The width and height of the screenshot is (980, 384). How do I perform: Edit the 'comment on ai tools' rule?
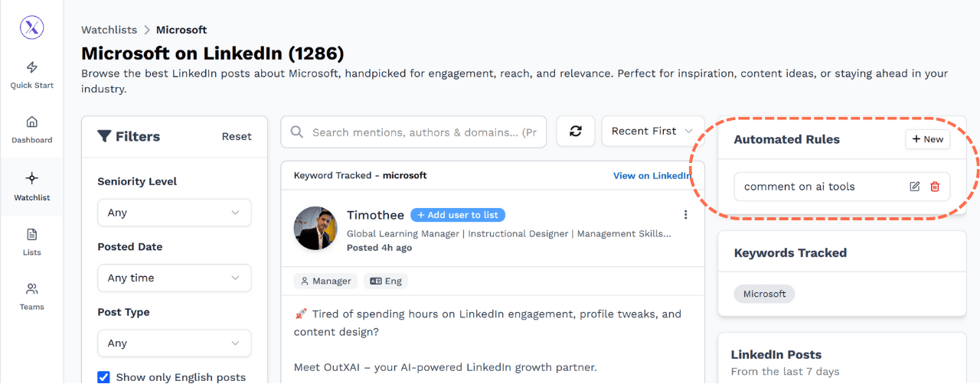[914, 187]
